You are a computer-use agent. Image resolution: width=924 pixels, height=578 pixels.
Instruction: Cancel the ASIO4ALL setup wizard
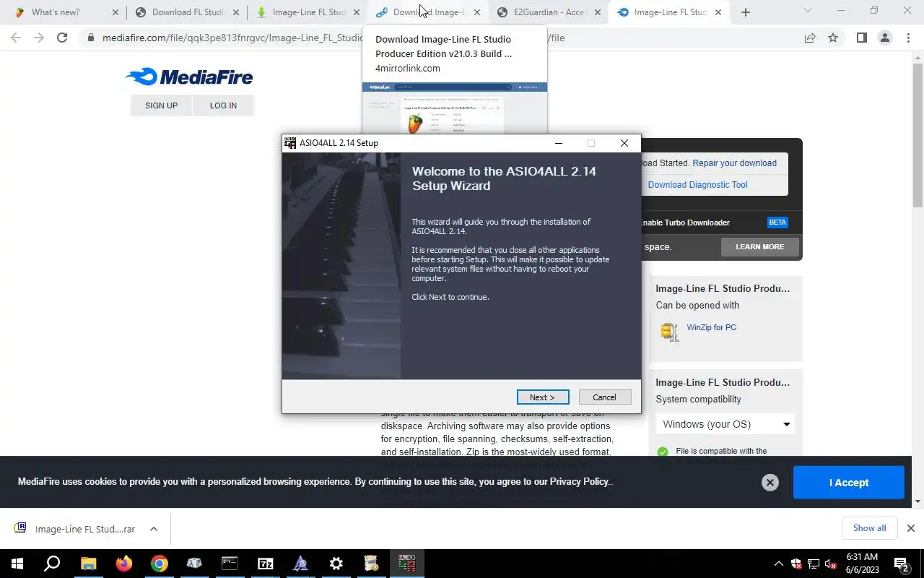coord(605,397)
